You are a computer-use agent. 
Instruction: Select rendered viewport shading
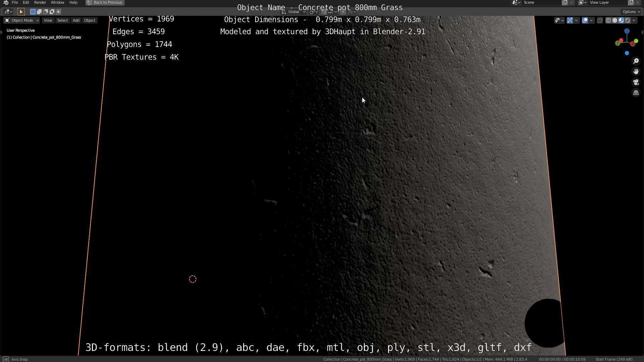pyautogui.click(x=628, y=20)
